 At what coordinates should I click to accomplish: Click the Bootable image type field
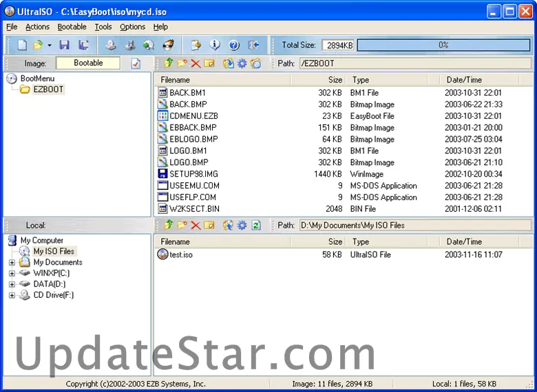point(88,63)
